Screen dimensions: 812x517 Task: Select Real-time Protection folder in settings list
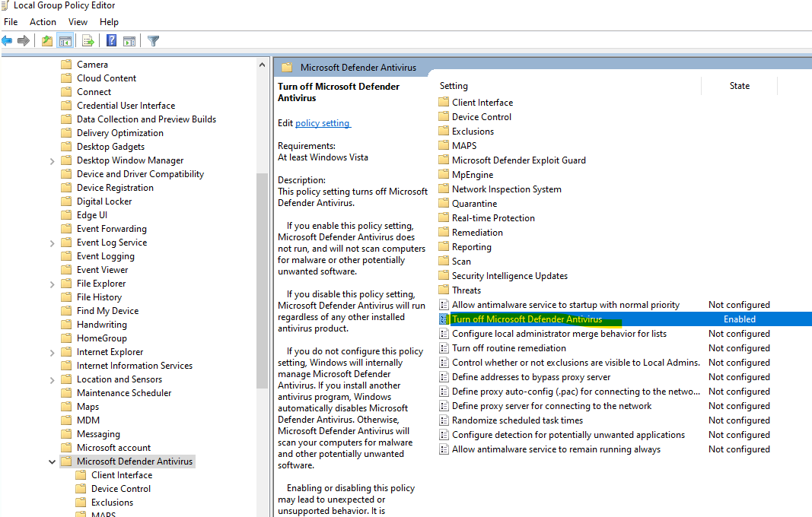[494, 218]
